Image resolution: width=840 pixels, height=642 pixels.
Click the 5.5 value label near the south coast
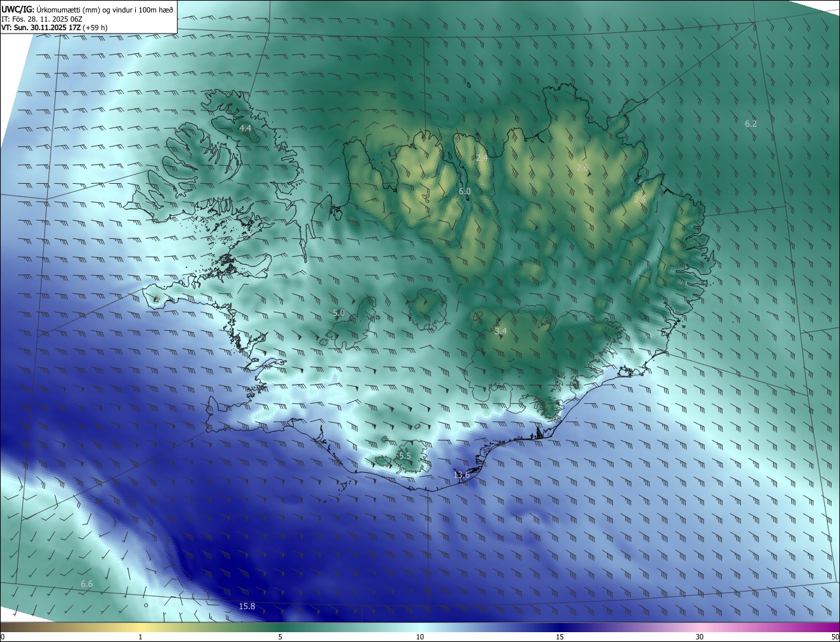coord(404,456)
